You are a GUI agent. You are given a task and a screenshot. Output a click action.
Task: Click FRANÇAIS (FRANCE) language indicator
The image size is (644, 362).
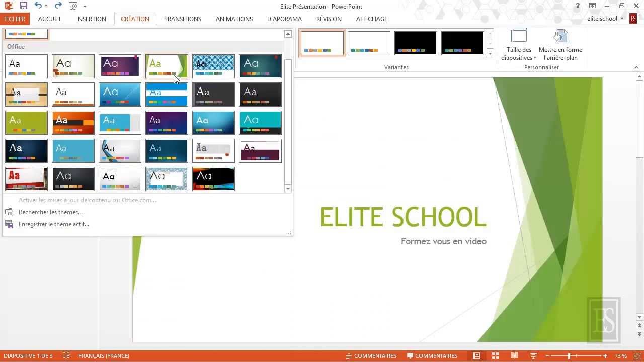[104, 356]
